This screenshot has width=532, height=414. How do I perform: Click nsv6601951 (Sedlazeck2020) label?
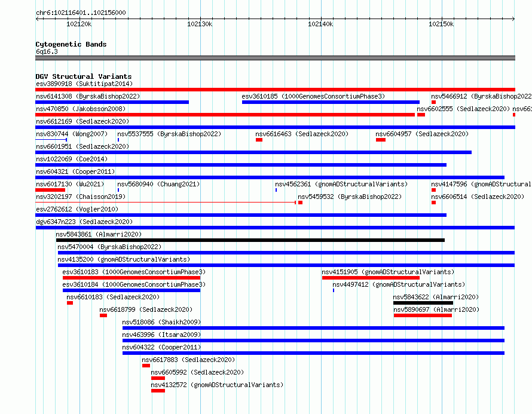click(82, 146)
